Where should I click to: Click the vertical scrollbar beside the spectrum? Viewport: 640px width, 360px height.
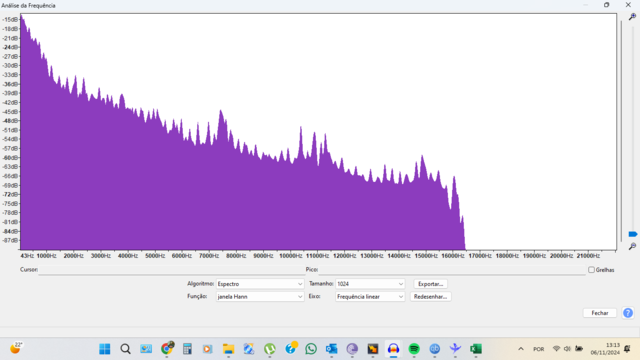[621, 131]
